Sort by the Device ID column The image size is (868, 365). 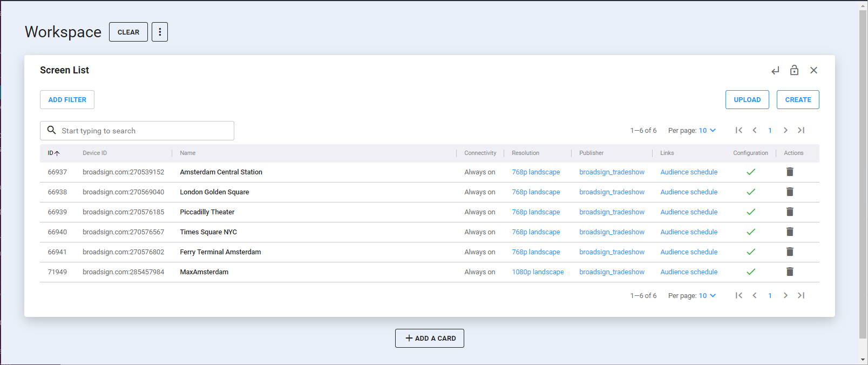tap(94, 153)
